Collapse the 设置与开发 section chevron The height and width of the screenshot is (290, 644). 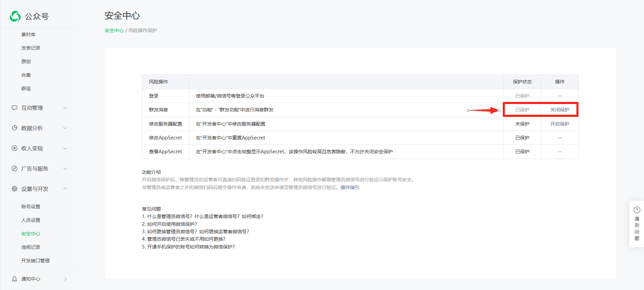point(65,189)
